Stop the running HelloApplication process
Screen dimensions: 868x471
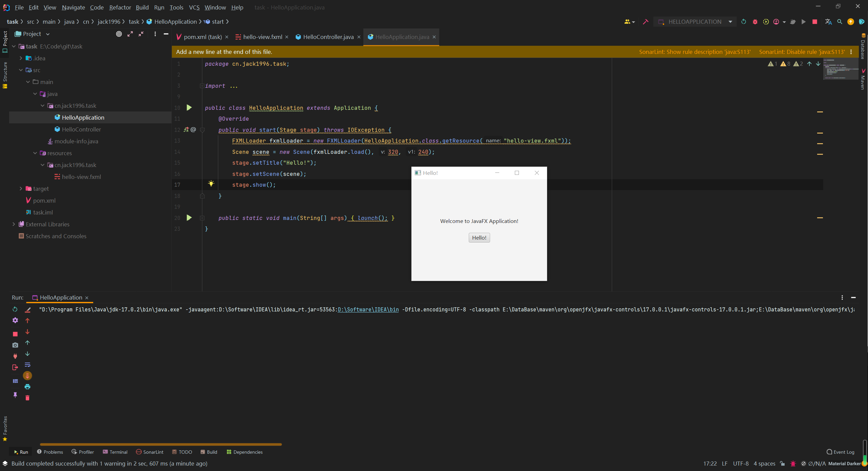click(x=815, y=21)
